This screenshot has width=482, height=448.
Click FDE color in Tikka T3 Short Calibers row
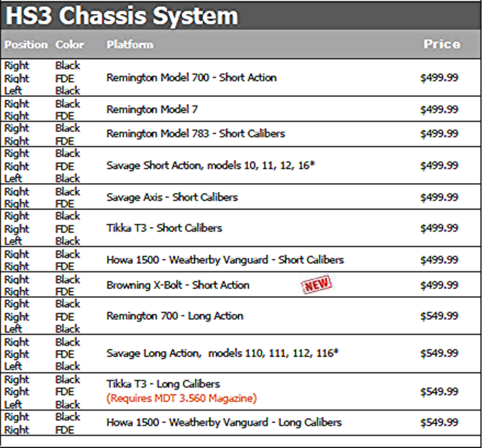(x=65, y=229)
